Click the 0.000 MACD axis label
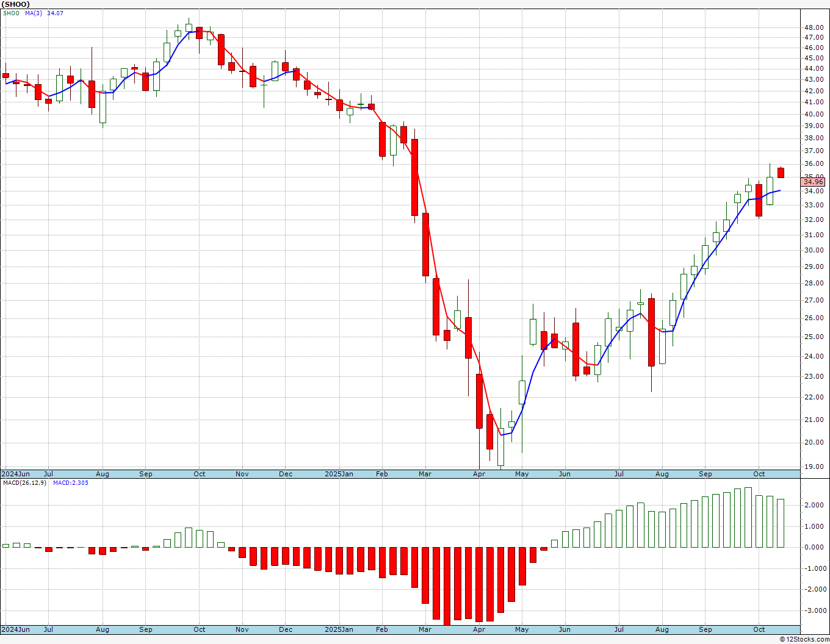830x644 pixels. click(x=815, y=547)
